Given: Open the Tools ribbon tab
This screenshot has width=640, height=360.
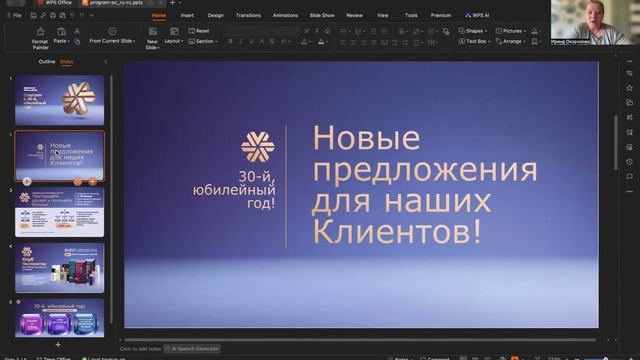Looking at the screenshot, I should tap(411, 16).
